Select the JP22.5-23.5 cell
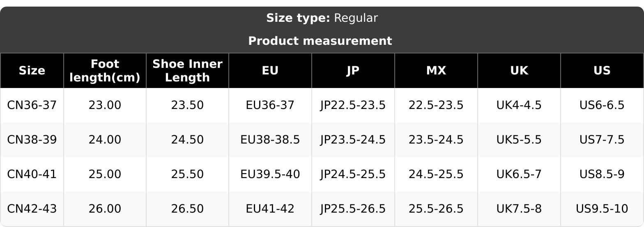The width and height of the screenshot is (644, 227). 353,105
